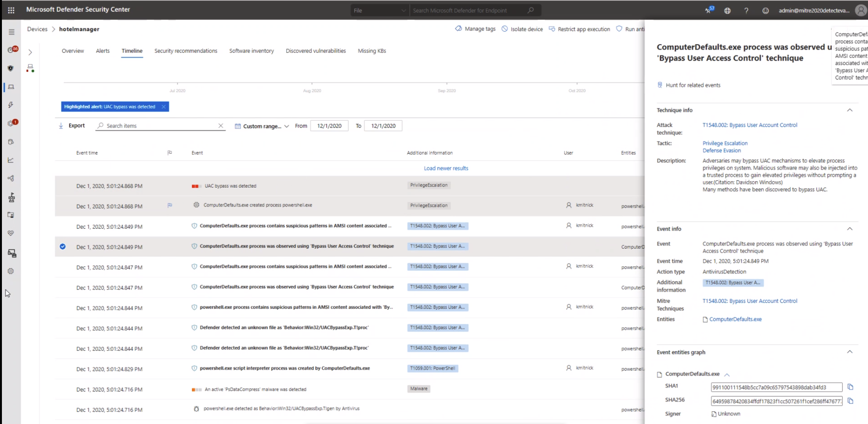Expand the device side pane arrow
This screenshot has height=424, width=868.
[30, 52]
